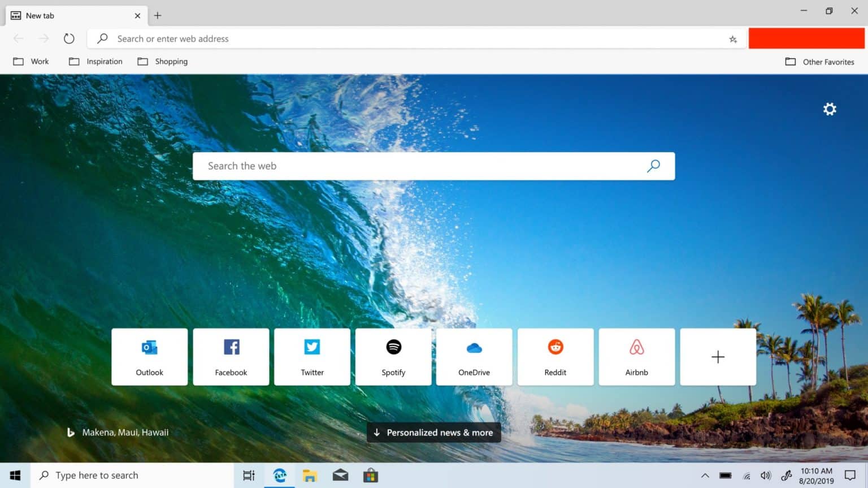Open the Outlook shortcut tile
The height and width of the screenshot is (488, 868).
tap(149, 356)
